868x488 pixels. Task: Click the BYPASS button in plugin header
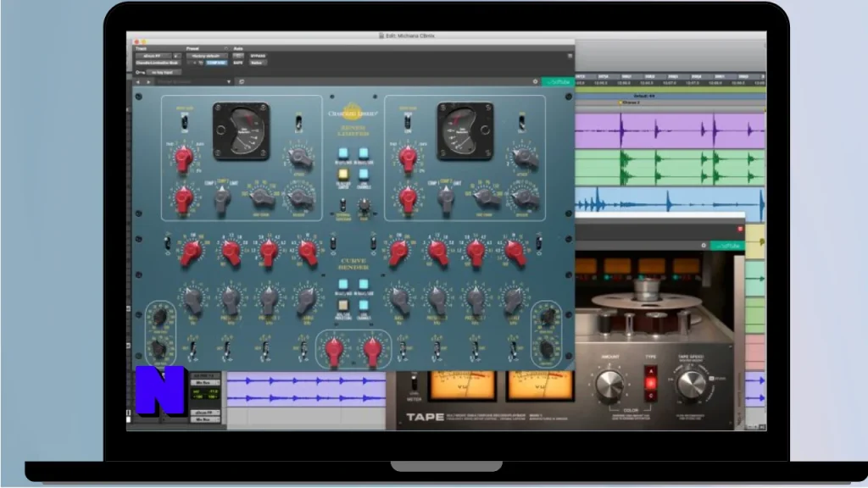[x=258, y=56]
